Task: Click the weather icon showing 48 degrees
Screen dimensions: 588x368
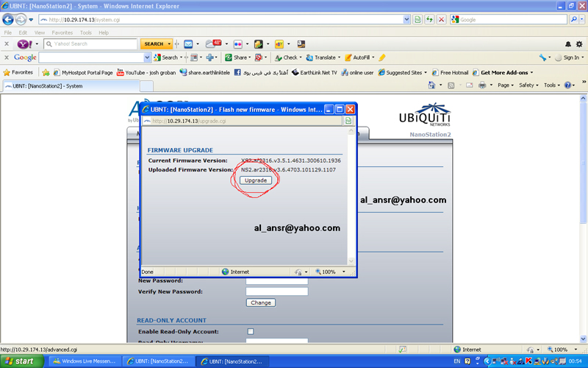Action: click(x=213, y=44)
